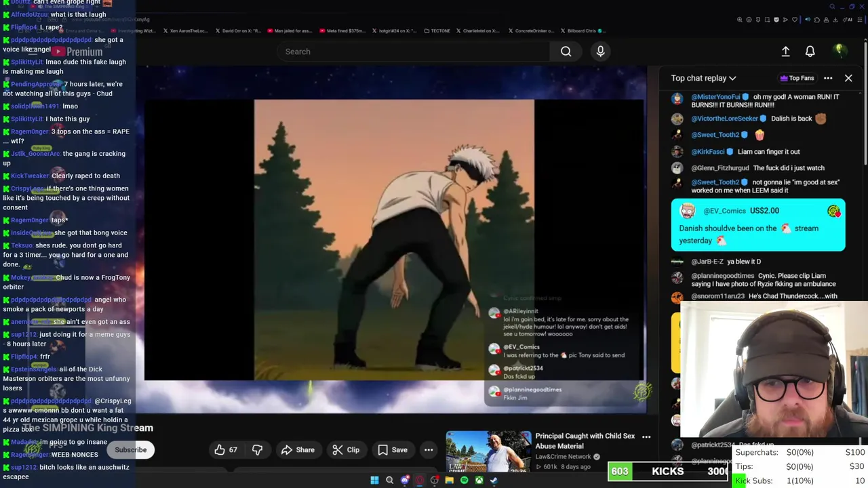Click the blue megaphone icon in browser toolbar

[x=808, y=20]
